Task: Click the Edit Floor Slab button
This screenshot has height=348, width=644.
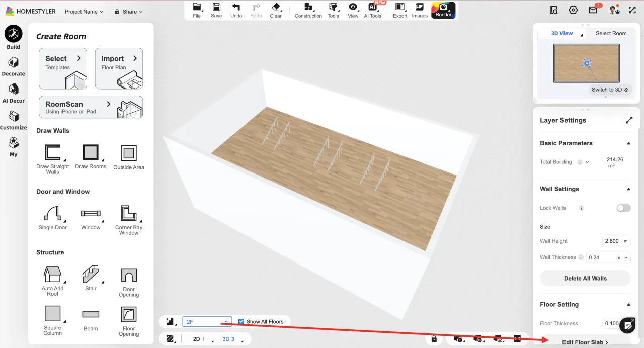Action: coord(585,342)
